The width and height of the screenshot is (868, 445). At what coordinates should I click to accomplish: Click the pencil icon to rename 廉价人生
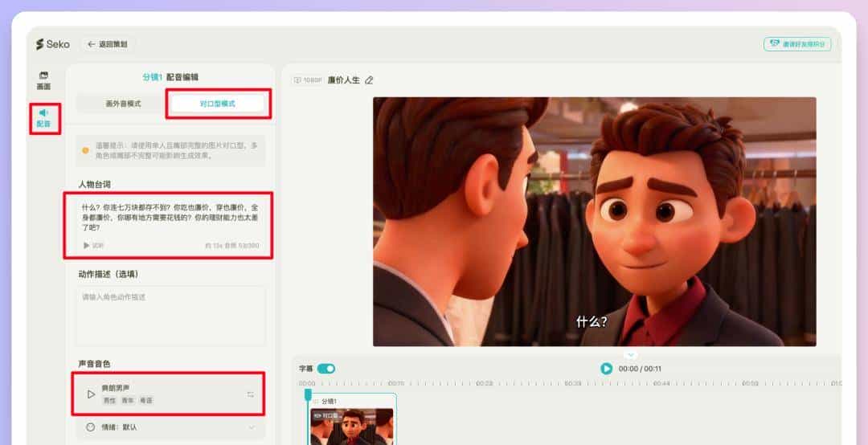tap(369, 80)
